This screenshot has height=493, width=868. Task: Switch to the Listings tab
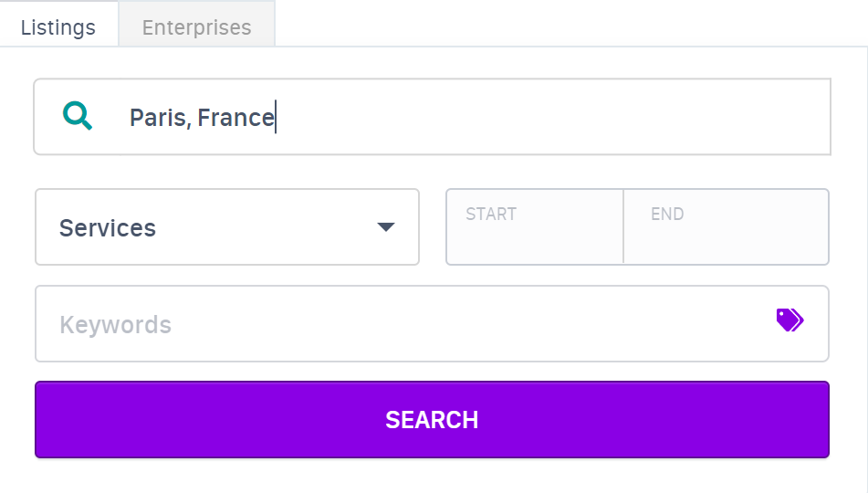pyautogui.click(x=58, y=26)
